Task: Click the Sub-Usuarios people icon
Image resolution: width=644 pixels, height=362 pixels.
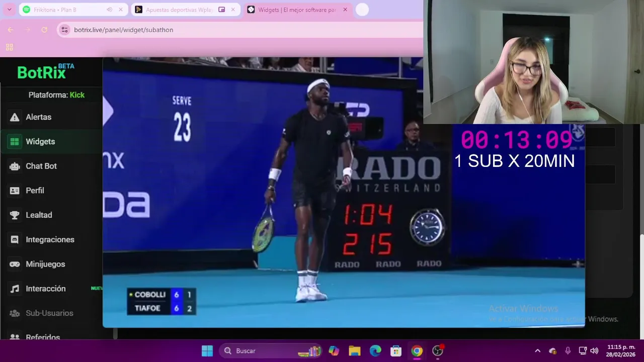Action: [x=15, y=313]
